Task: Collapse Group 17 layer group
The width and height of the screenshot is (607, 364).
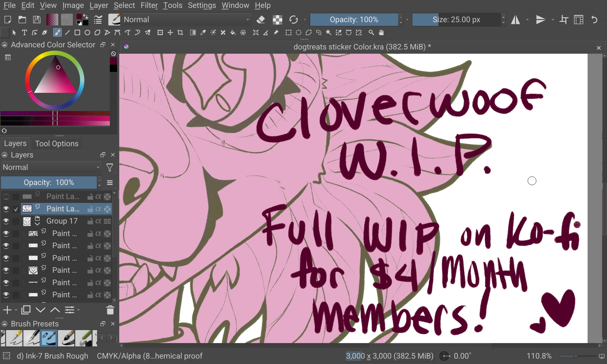Action: pos(37,224)
